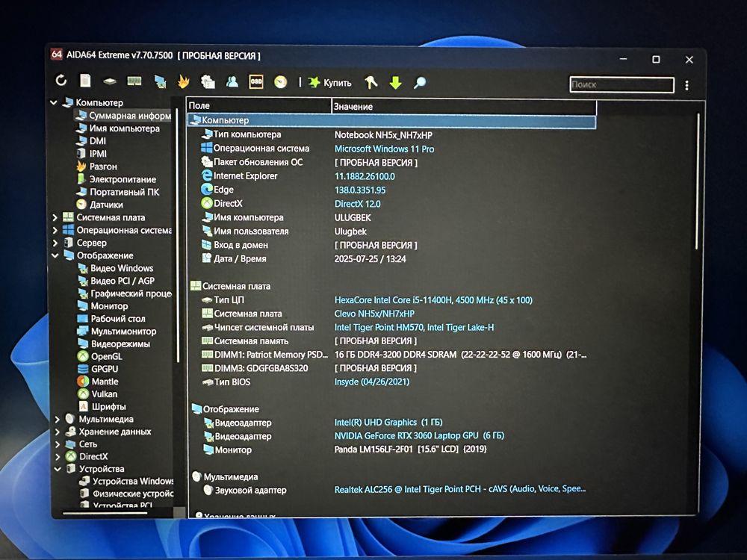Click the Поле column header
Image resolution: width=747 pixels, height=560 pixels.
259,106
